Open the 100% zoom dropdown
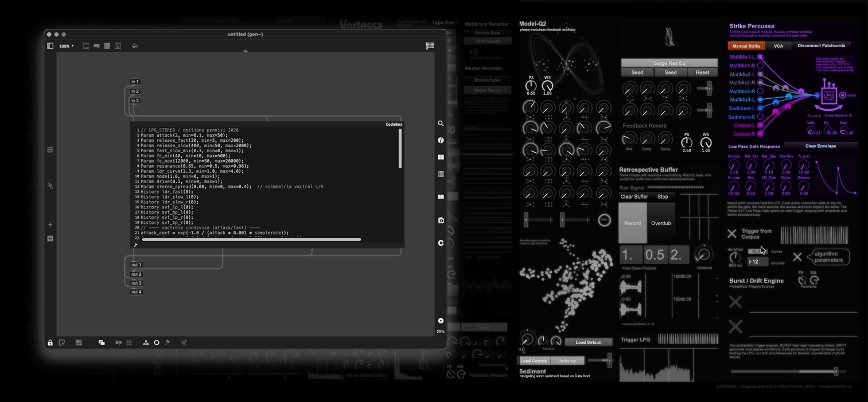This screenshot has width=868, height=402. pos(67,46)
